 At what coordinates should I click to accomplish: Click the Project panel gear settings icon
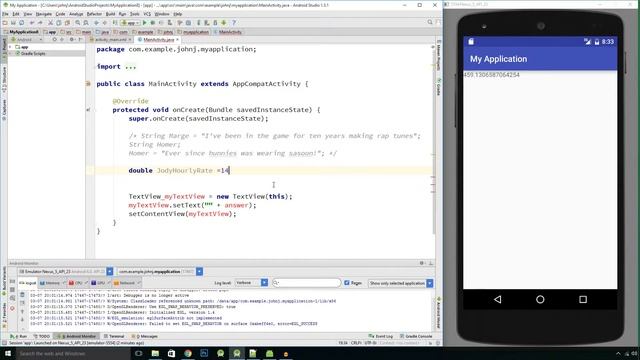(72, 40)
